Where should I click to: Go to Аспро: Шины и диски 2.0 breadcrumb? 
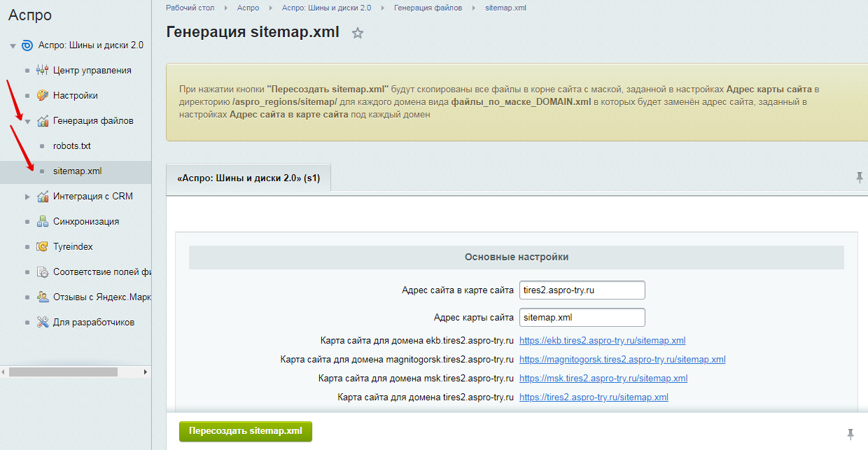tap(327, 8)
